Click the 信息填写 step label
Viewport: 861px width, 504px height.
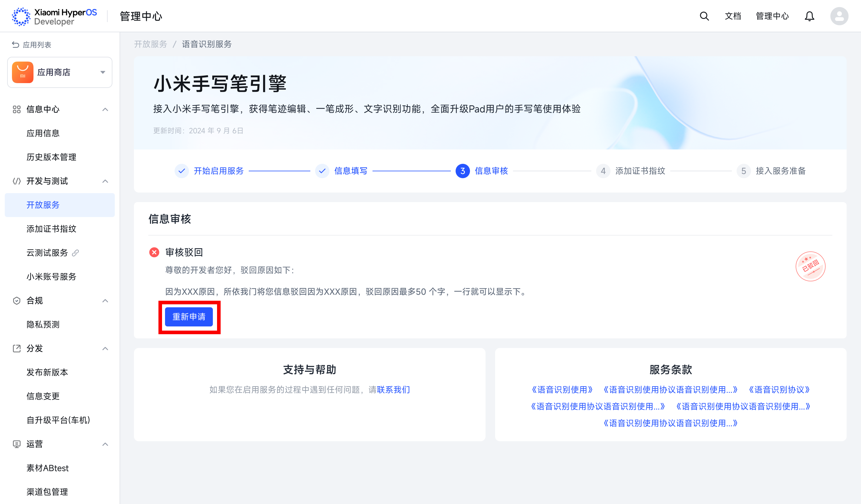point(351,171)
